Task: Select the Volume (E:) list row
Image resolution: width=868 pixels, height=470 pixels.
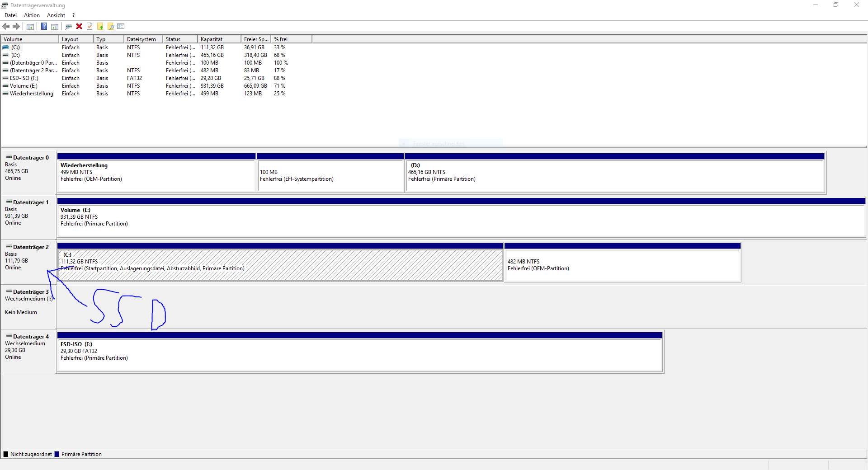Action: (x=156, y=86)
